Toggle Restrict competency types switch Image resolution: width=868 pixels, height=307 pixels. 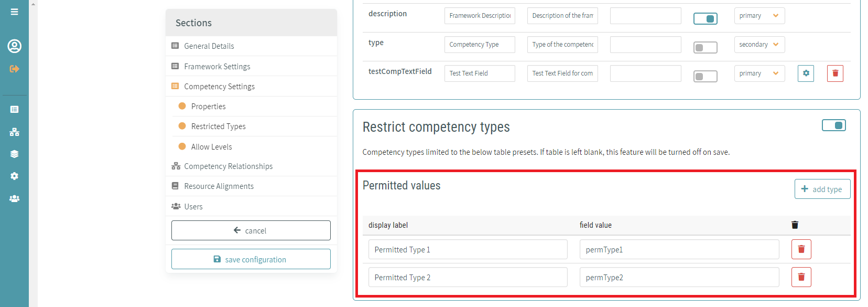click(833, 125)
